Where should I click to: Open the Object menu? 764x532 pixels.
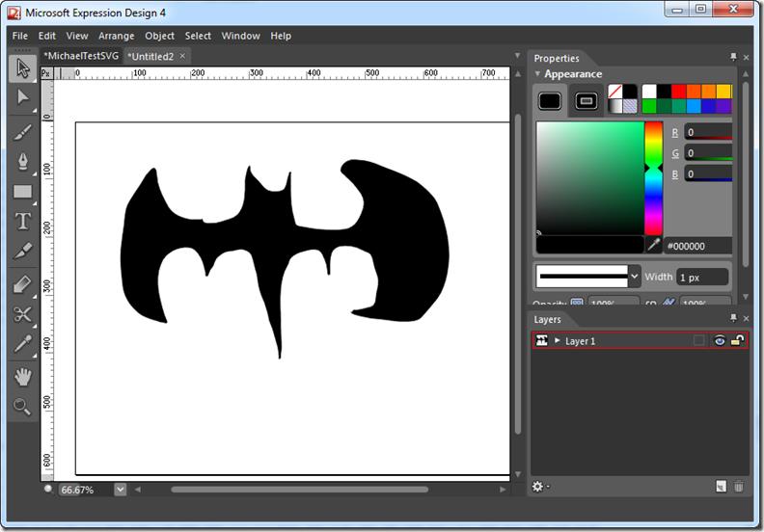[x=159, y=36]
